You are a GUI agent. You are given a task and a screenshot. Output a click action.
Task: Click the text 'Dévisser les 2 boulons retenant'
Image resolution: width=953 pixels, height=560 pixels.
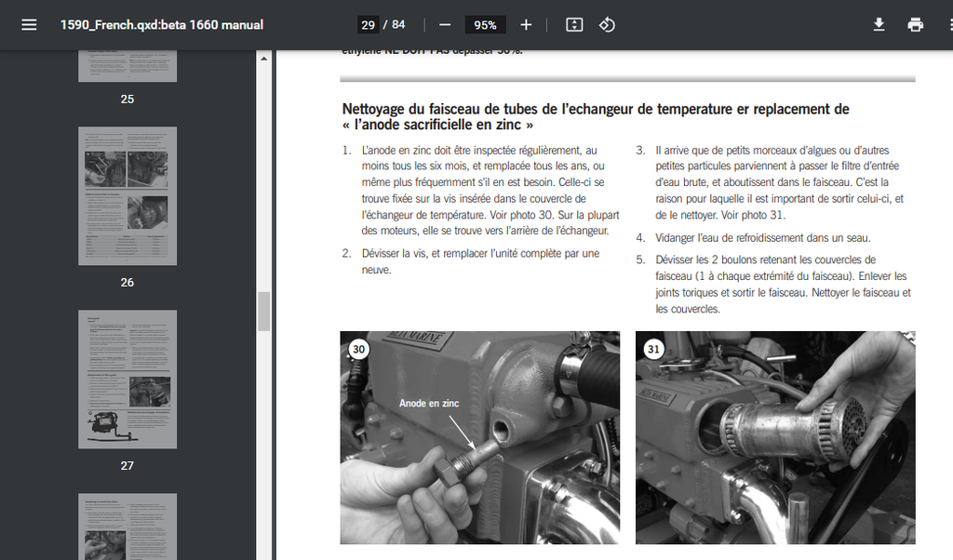(x=727, y=260)
